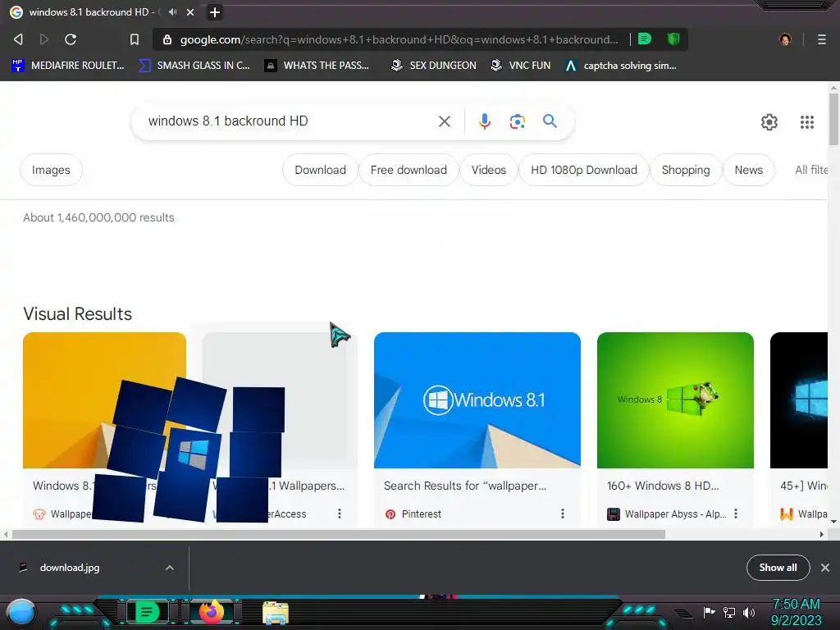Go back with the browser back arrow
The height and width of the screenshot is (630, 840).
point(18,39)
